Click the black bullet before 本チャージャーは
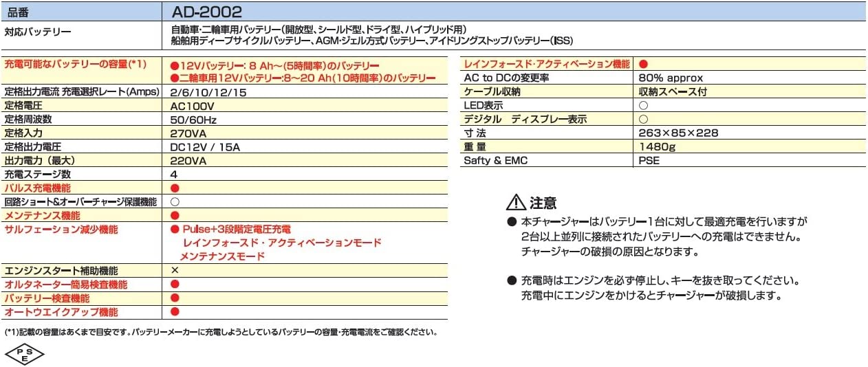The width and height of the screenshot is (868, 367). tap(511, 223)
